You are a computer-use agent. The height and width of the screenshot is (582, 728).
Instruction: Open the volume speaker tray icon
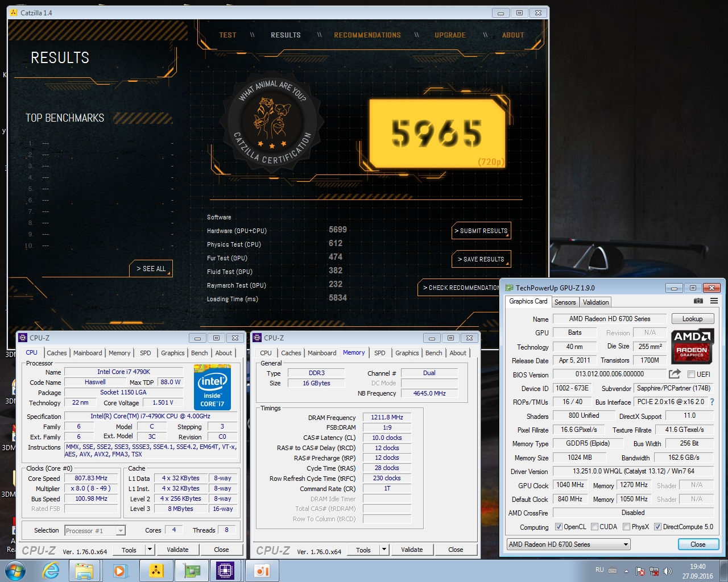tap(668, 571)
